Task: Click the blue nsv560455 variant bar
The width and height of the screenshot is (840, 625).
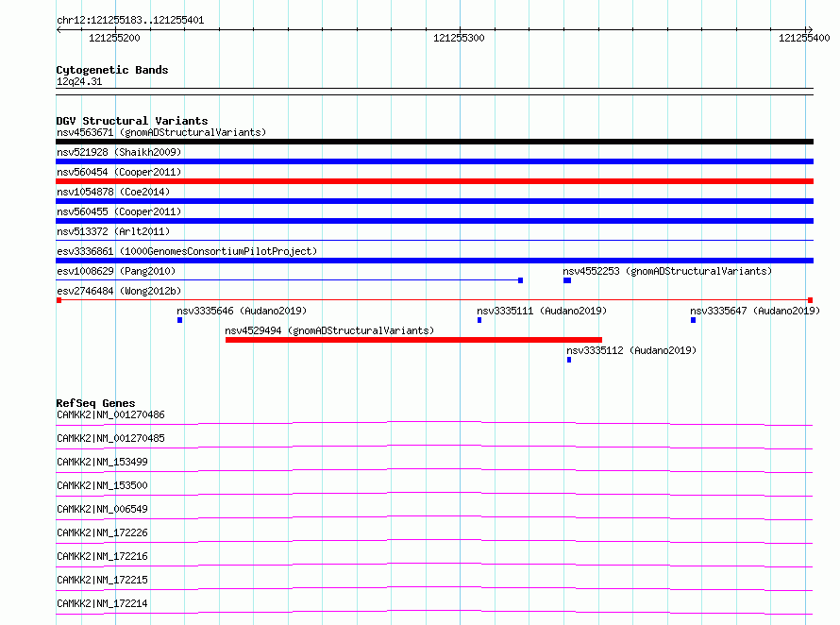Action: [434, 221]
